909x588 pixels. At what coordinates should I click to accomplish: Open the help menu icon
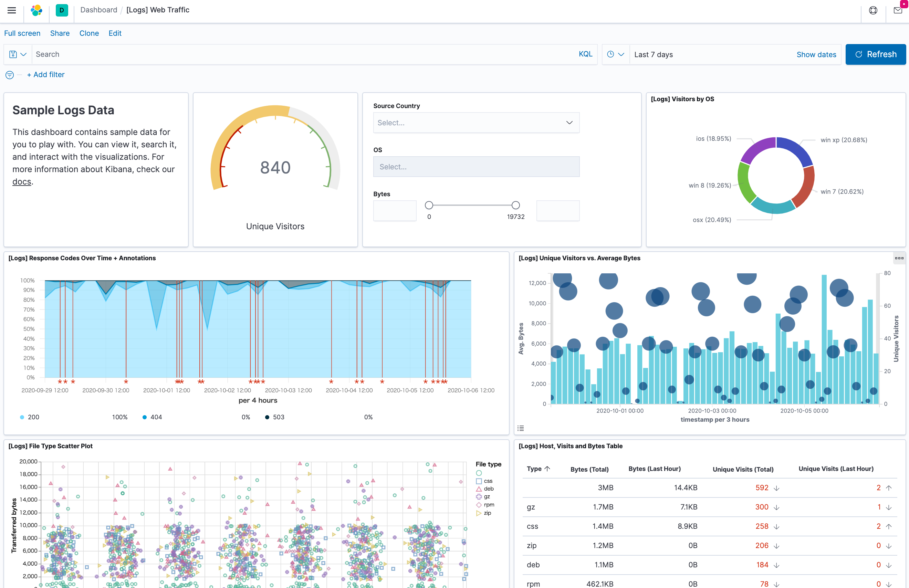[x=873, y=10]
